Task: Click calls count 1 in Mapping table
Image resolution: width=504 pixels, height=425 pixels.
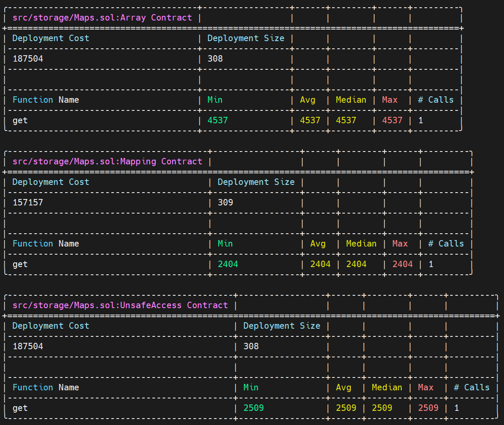Action: point(431,264)
